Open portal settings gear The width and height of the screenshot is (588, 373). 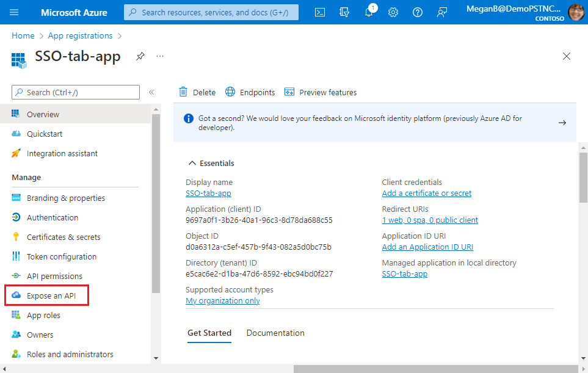393,12
